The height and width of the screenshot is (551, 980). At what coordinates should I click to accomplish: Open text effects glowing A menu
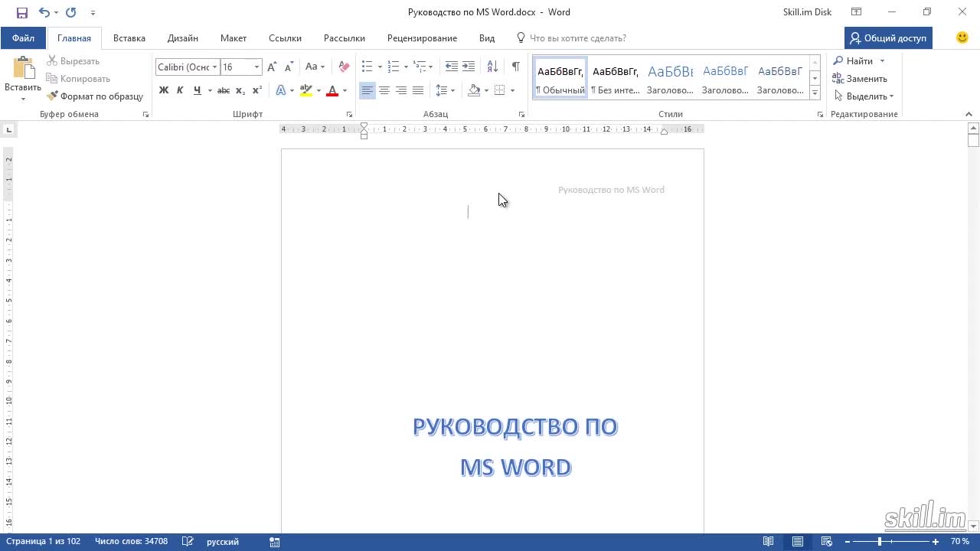tap(280, 90)
